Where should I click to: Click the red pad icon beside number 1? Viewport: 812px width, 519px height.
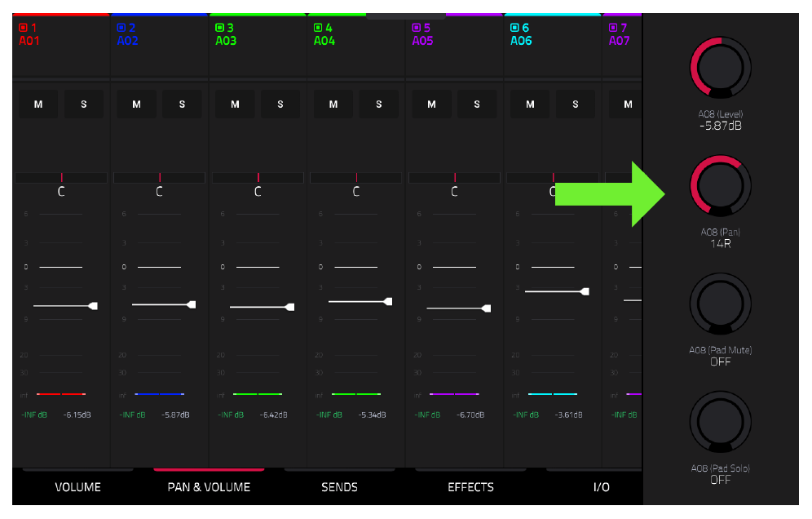[x=23, y=28]
